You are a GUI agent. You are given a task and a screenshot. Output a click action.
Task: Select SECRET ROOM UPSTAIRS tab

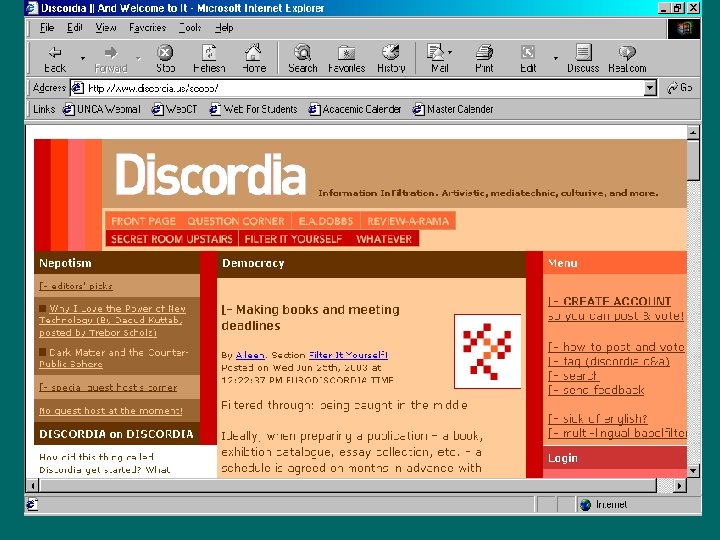(172, 239)
